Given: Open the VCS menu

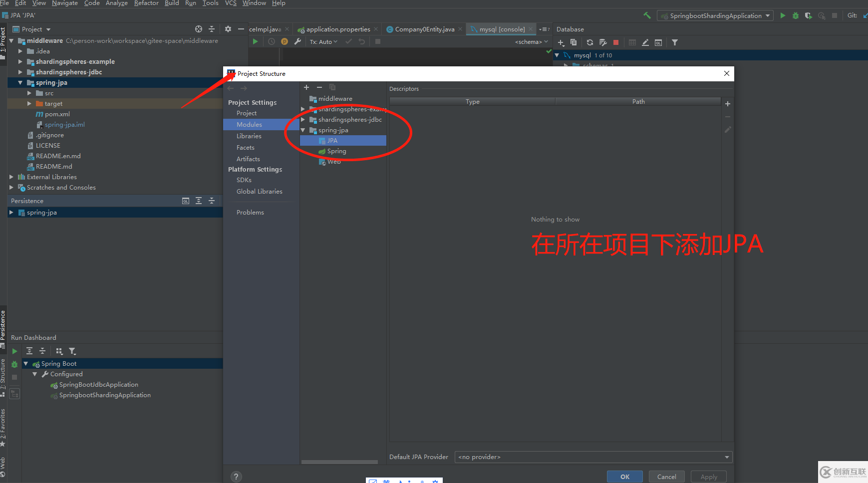Looking at the screenshot, I should pos(231,3).
